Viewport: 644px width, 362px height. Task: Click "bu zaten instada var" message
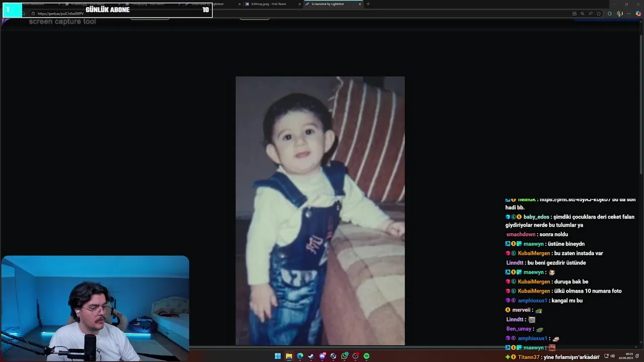pyautogui.click(x=579, y=253)
